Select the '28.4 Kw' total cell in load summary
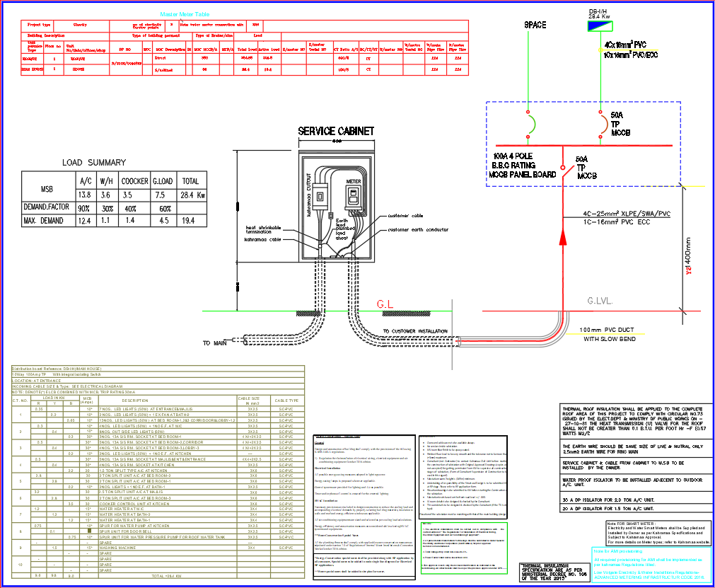This screenshot has height=588, width=715. (x=193, y=195)
